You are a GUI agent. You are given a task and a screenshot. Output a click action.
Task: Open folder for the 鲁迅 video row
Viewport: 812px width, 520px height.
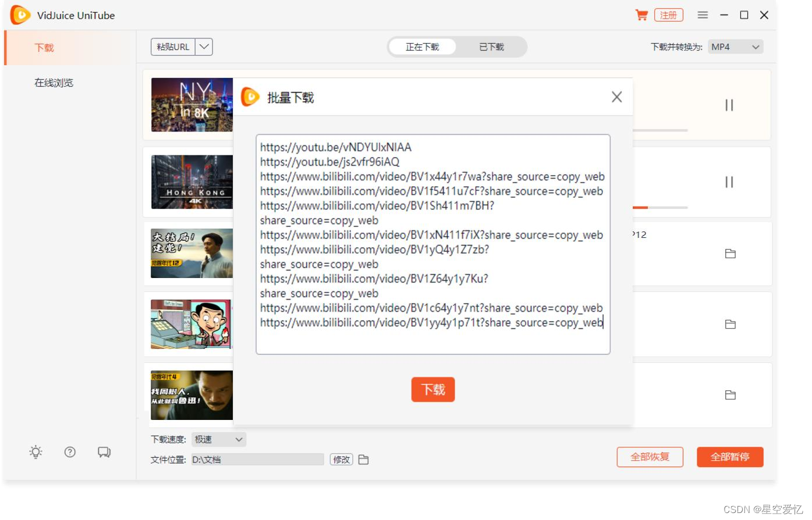(731, 395)
